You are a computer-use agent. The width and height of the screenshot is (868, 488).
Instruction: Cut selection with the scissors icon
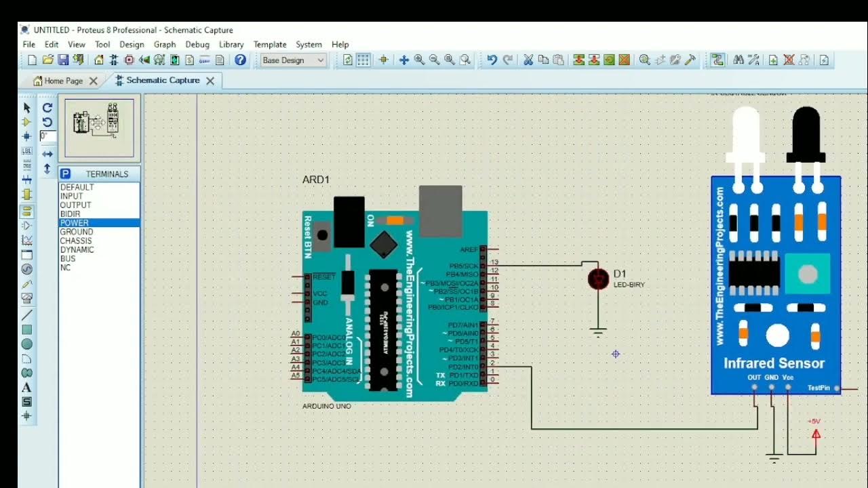click(528, 60)
